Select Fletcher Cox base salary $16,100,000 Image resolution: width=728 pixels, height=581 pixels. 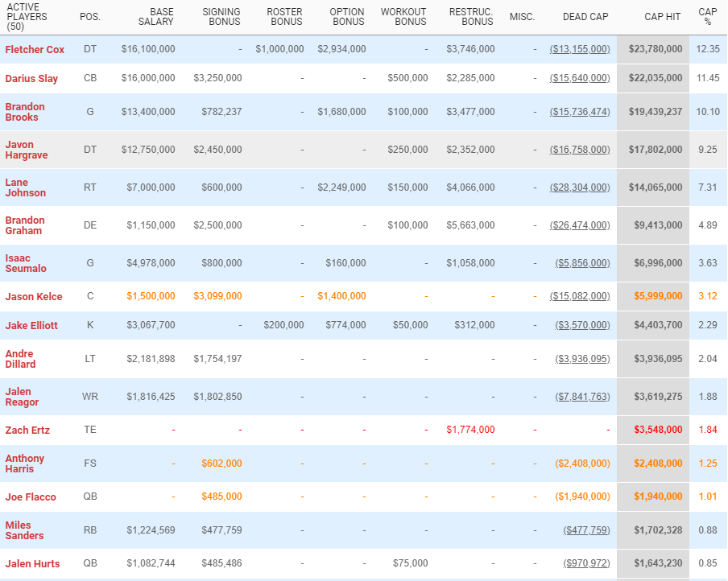148,49
